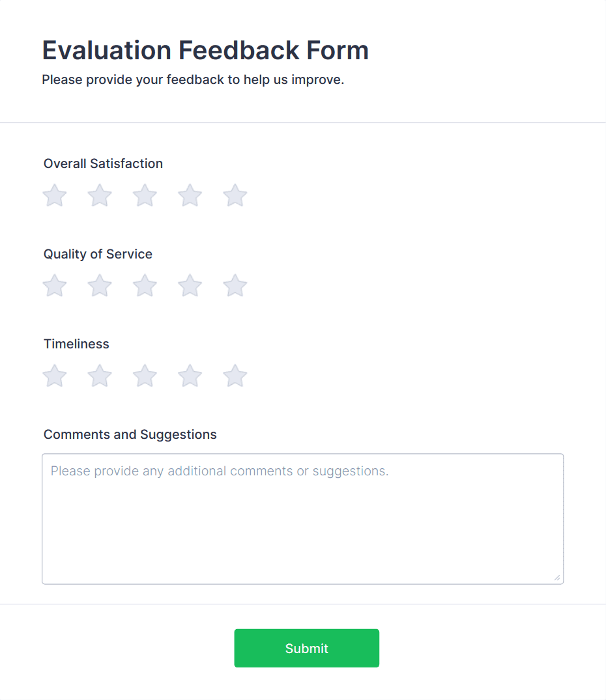
Task: Give Quality of Service two stars
Action: tap(99, 285)
